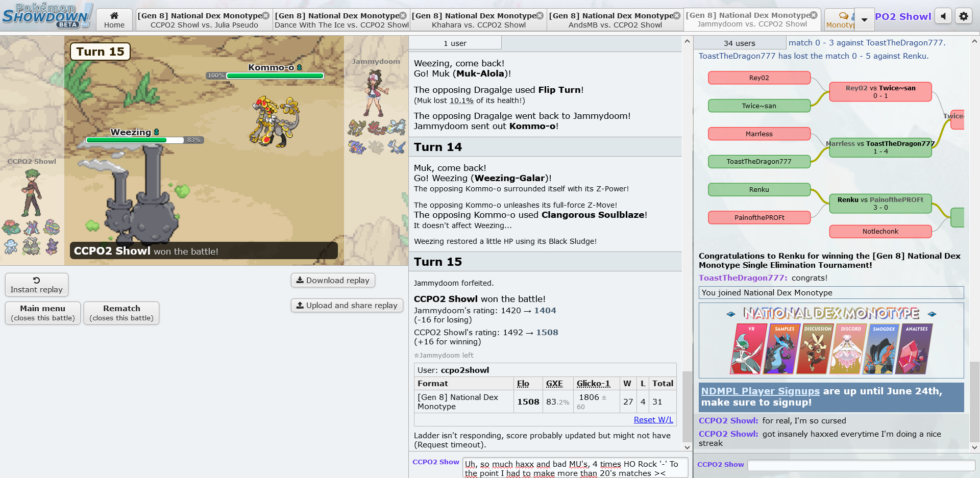
Task: Click the 34 users list header
Action: click(x=740, y=43)
